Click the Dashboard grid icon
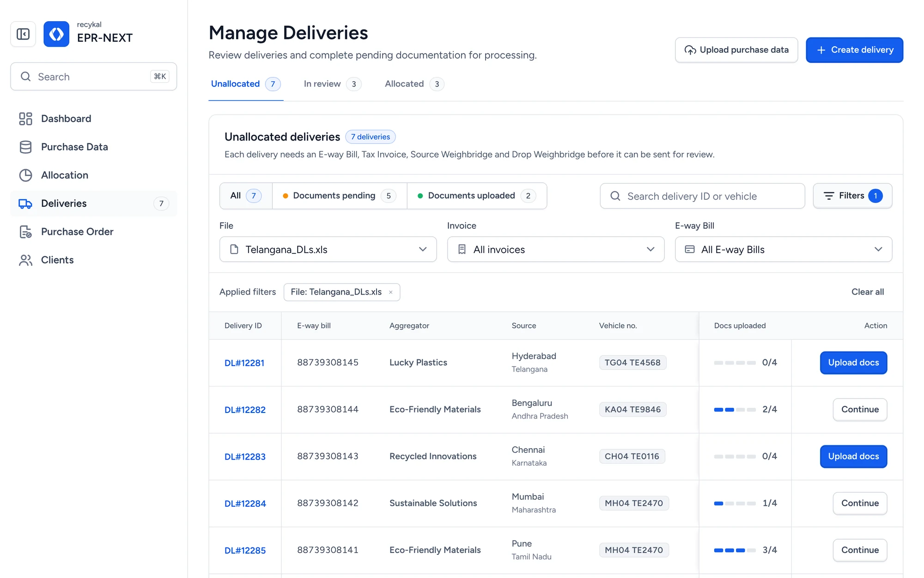The height and width of the screenshot is (578, 924). (x=25, y=119)
